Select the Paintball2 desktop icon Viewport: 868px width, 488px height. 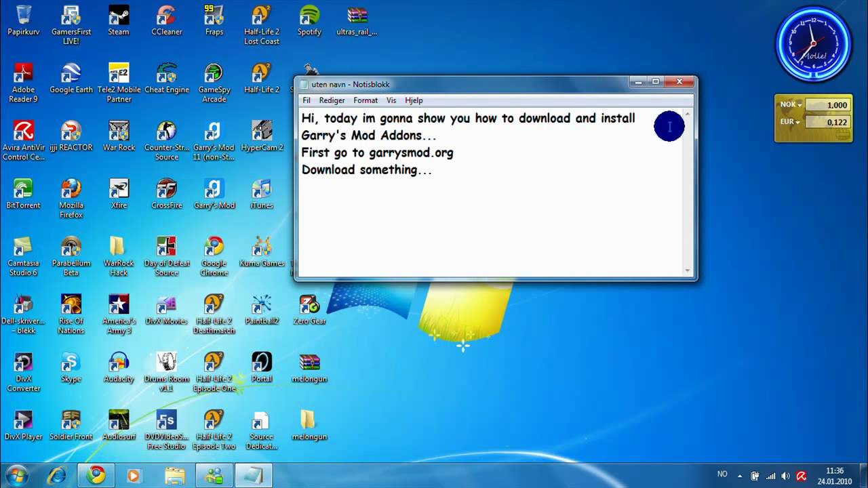pos(262,310)
